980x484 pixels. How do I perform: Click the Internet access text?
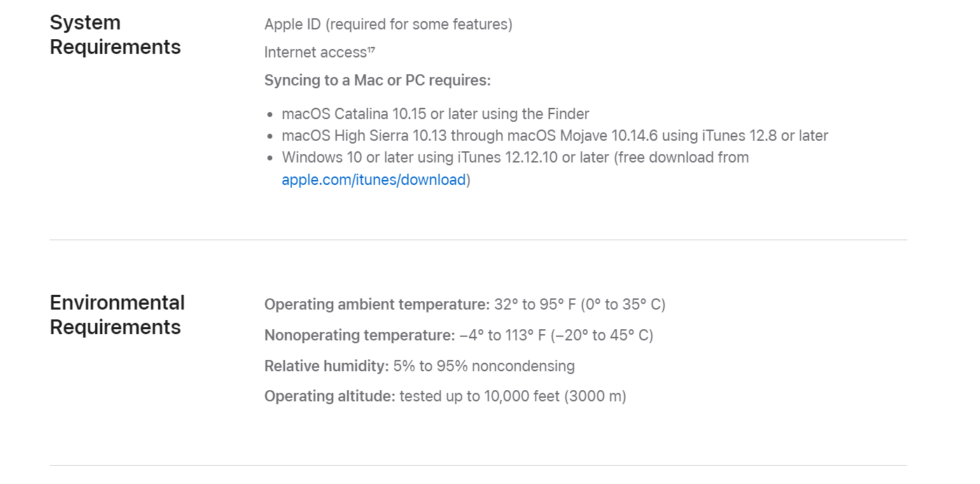(316, 53)
